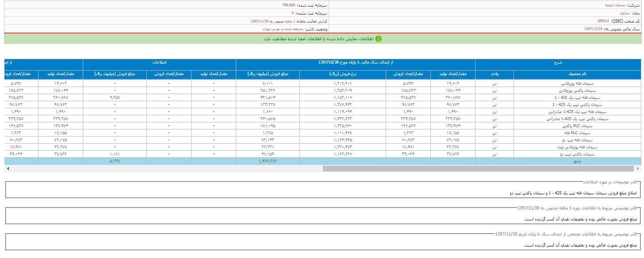Select the registered capital value 700,000
Viewport: 644px width, 258px height.
[x=288, y=5]
